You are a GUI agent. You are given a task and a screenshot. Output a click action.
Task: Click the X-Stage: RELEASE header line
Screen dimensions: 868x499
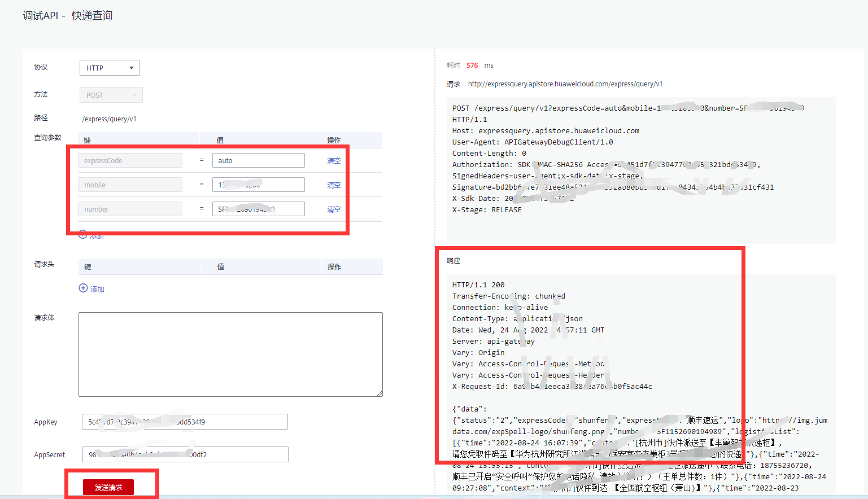point(487,210)
